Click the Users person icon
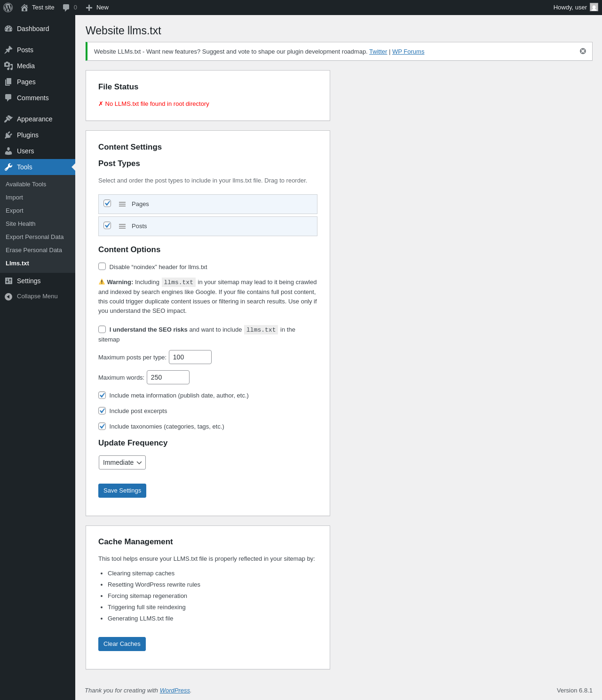602x700 pixels. click(8, 151)
